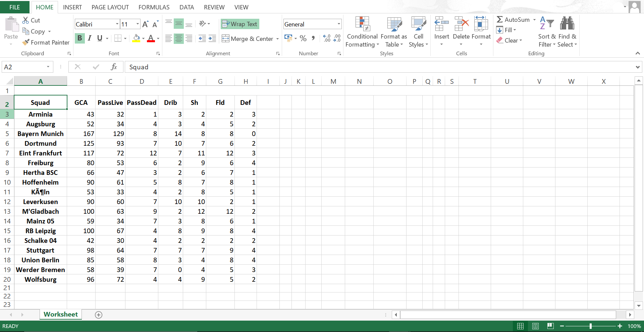The height and width of the screenshot is (332, 644).
Task: Open Font dialog launcher
Action: point(158,54)
